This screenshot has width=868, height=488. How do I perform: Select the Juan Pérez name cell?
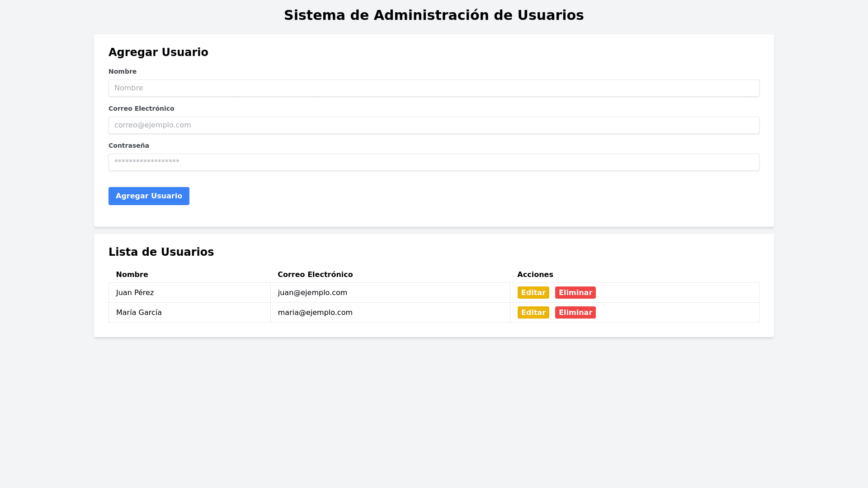point(135,293)
